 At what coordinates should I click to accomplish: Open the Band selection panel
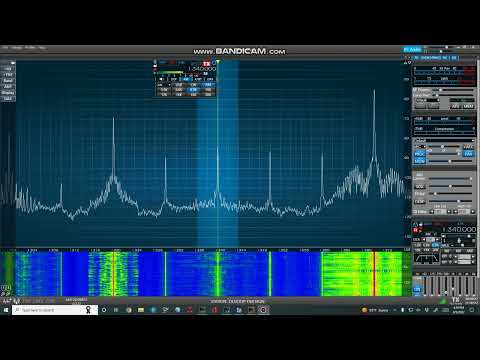pos(8,81)
